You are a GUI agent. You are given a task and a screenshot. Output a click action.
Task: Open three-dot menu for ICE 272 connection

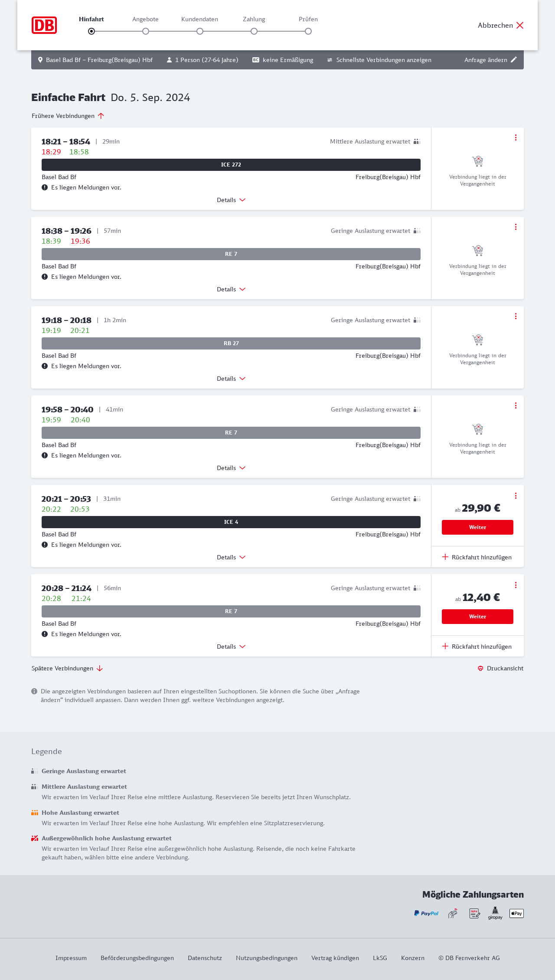pyautogui.click(x=516, y=137)
